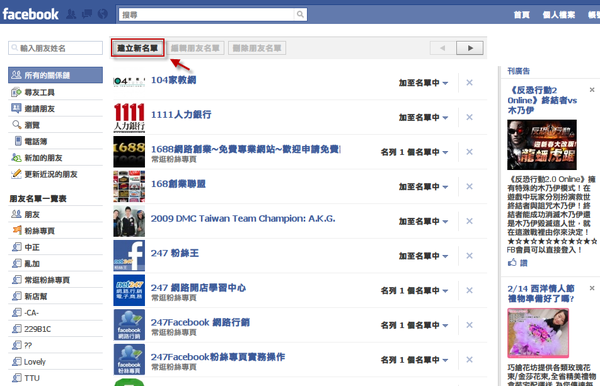Expand 加至名單中 dropdown for 247 粉絲王
This screenshot has width=600, height=386.
423,256
